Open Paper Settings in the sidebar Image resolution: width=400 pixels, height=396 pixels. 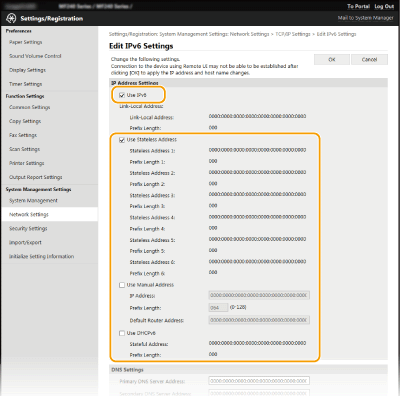26,42
